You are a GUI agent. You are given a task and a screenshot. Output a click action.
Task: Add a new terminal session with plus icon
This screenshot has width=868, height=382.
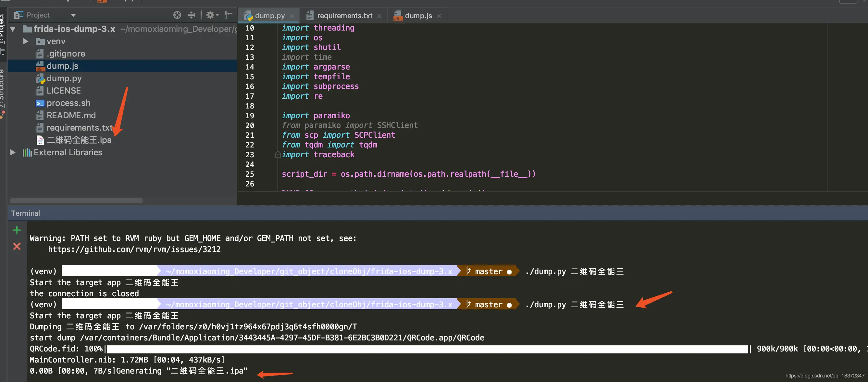pyautogui.click(x=17, y=230)
